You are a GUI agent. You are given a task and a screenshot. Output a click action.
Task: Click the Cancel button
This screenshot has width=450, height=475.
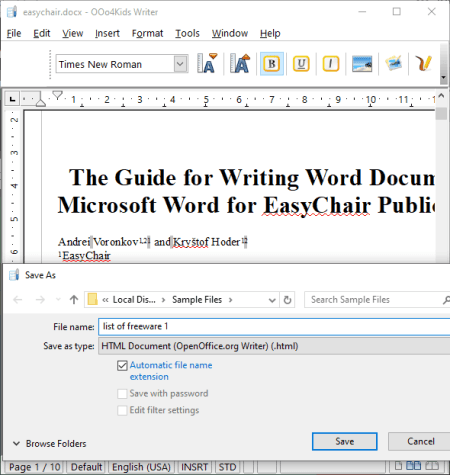419,441
